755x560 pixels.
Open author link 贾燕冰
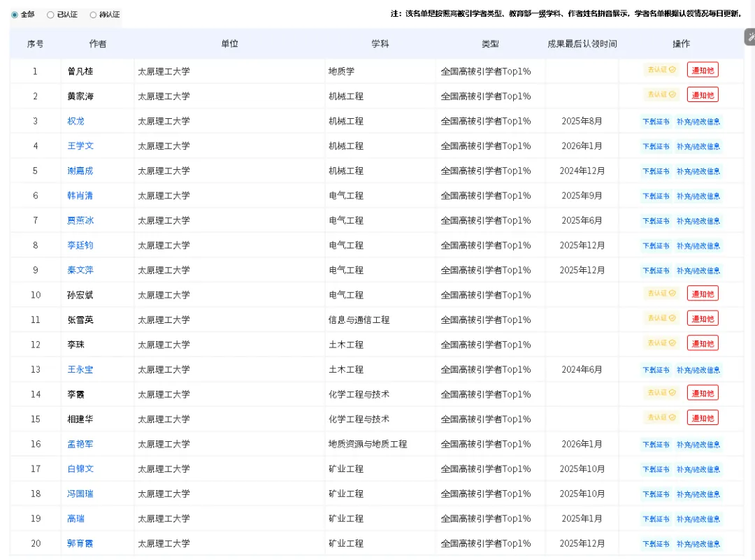[80, 220]
